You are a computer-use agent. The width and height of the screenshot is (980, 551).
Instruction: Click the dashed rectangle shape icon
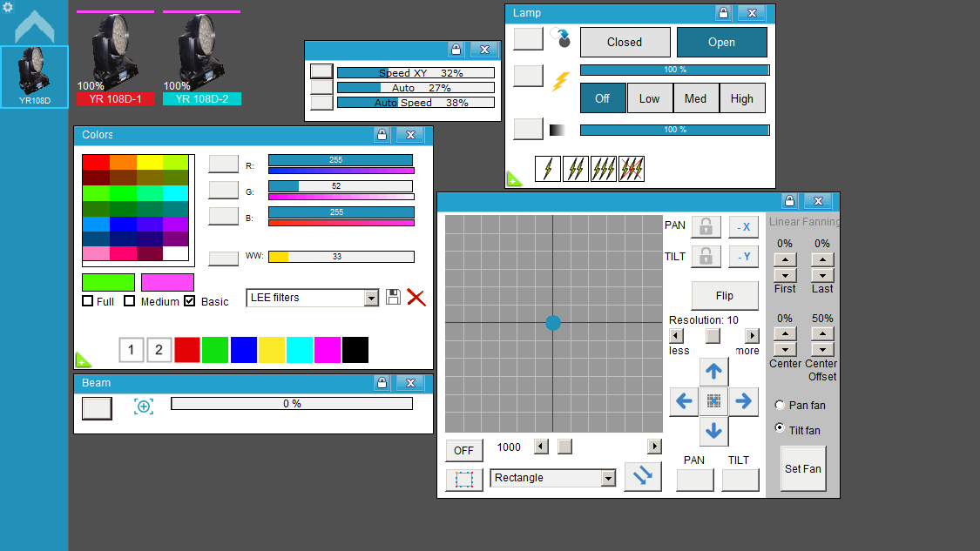464,479
